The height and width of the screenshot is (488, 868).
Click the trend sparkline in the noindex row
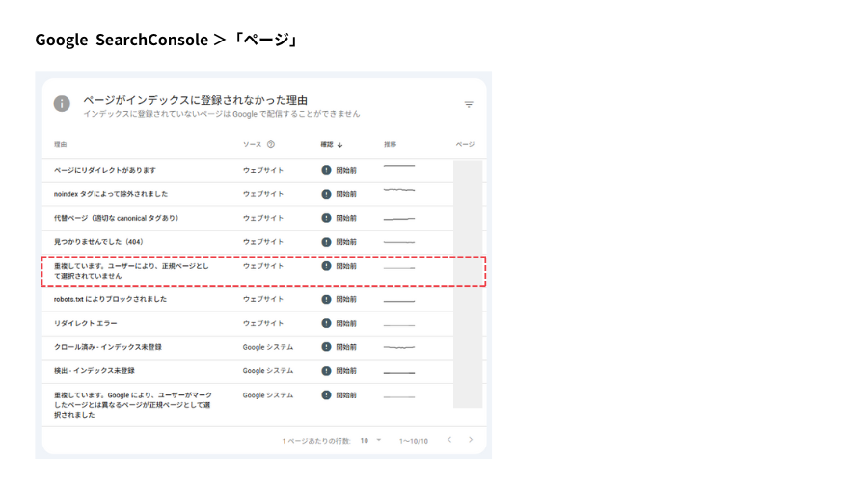(399, 190)
